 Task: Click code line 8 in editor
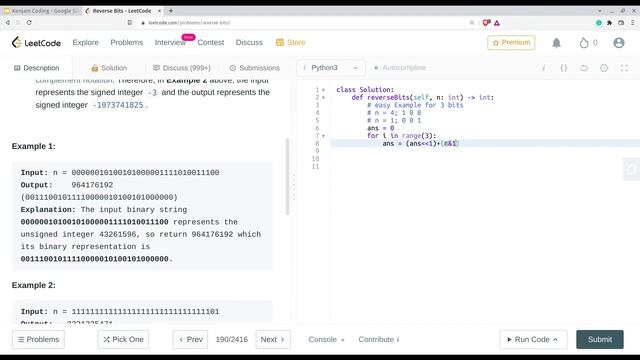485,143
